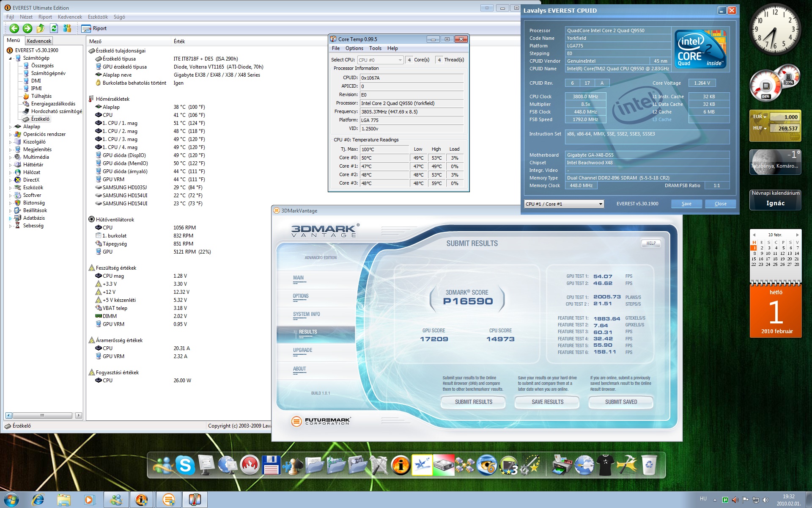Viewport: 812px width, 508px height.
Task: Open Internet Explorer from the taskbar
Action: point(38,500)
